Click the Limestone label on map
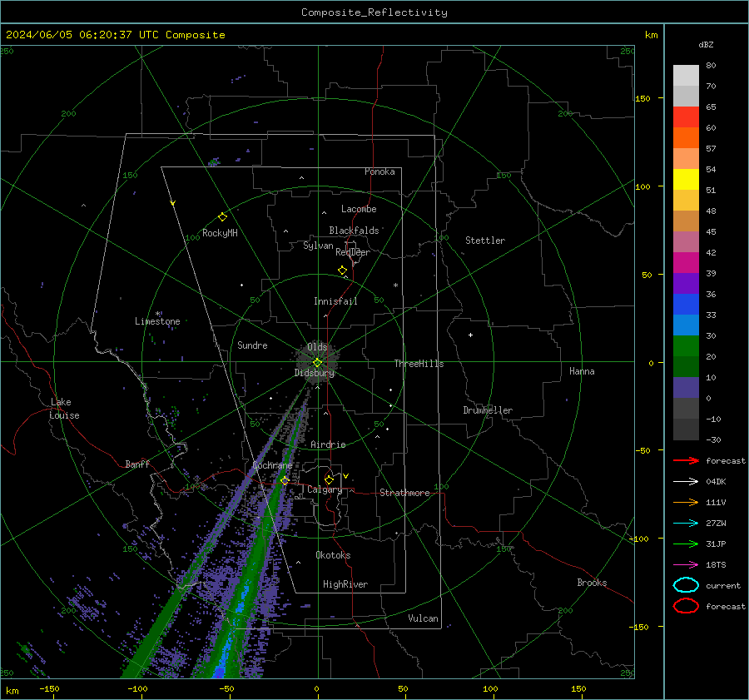This screenshot has width=749, height=700. 157,321
